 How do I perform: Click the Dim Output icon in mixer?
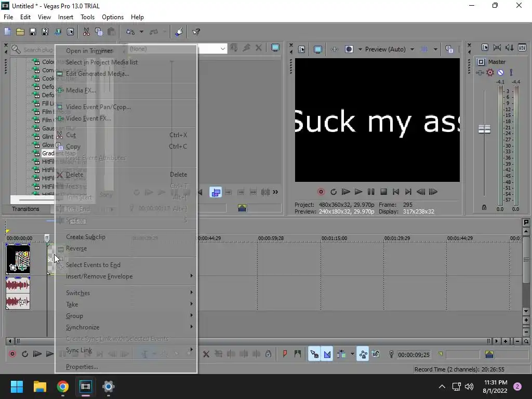[510, 47]
